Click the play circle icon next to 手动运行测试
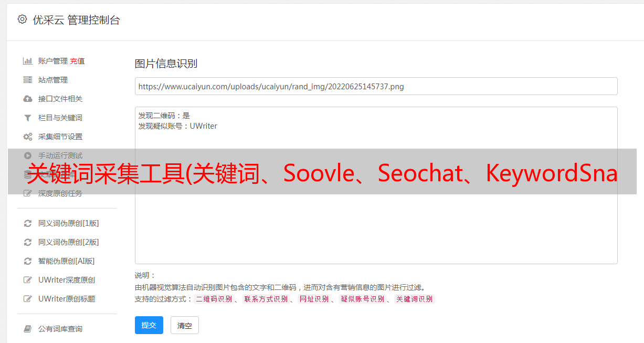The height and width of the screenshot is (343, 644). click(28, 155)
